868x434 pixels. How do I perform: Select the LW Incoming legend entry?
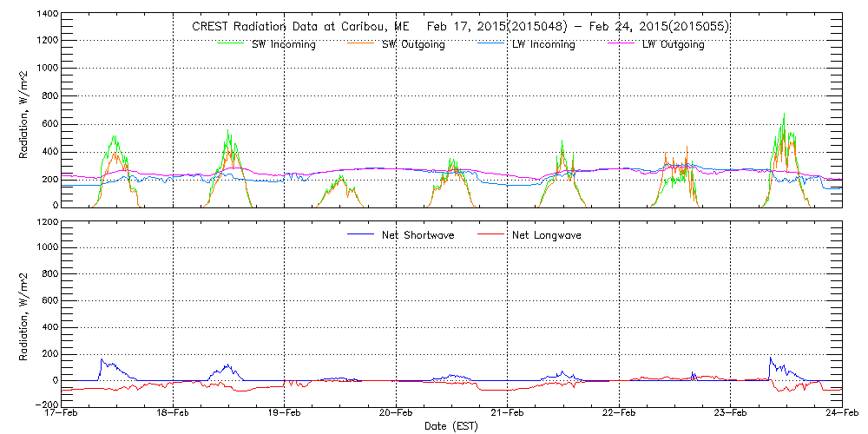(x=543, y=45)
